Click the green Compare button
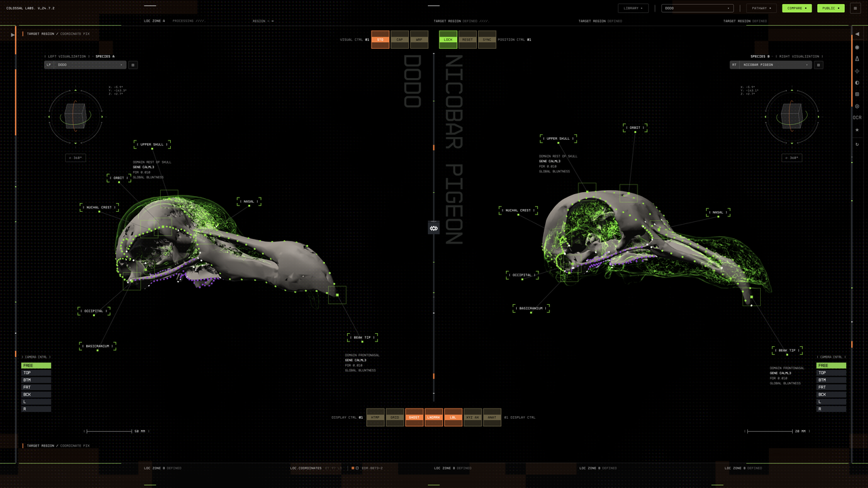This screenshot has height=488, width=868. click(x=797, y=8)
